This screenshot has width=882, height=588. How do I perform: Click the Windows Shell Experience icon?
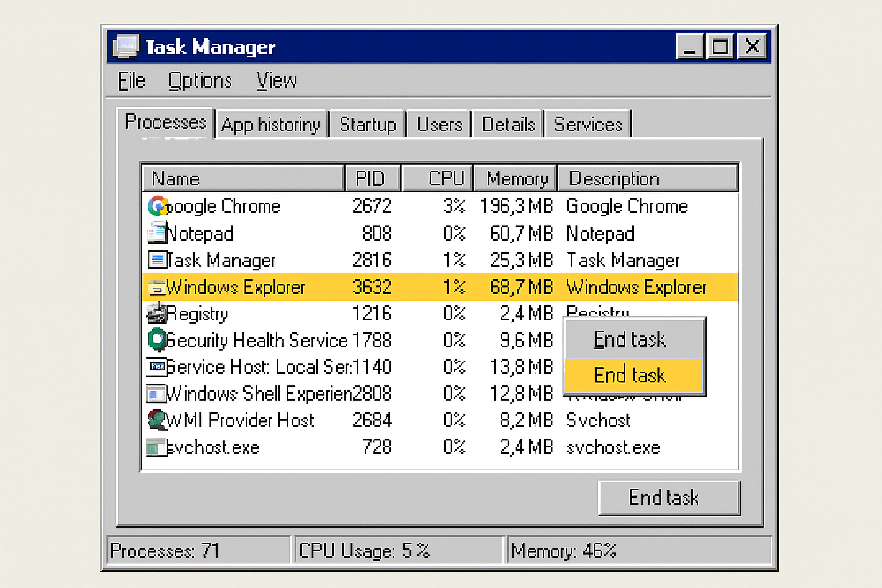pyautogui.click(x=156, y=394)
